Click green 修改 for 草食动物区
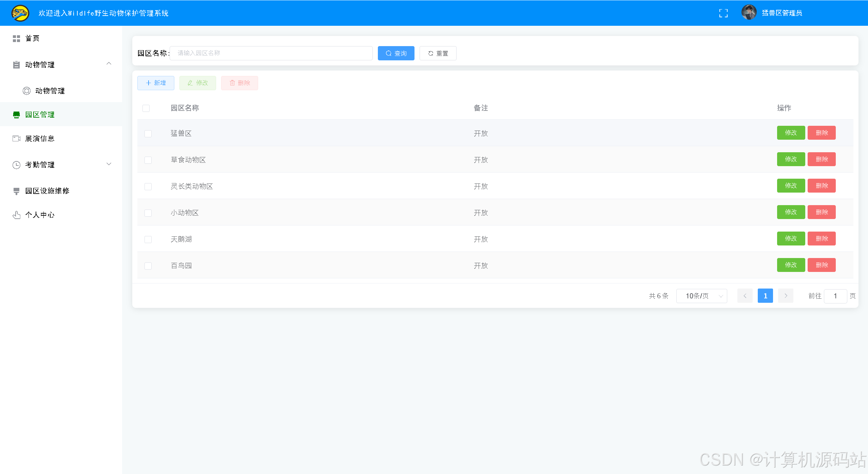Image resolution: width=868 pixels, height=474 pixels. pos(791,159)
